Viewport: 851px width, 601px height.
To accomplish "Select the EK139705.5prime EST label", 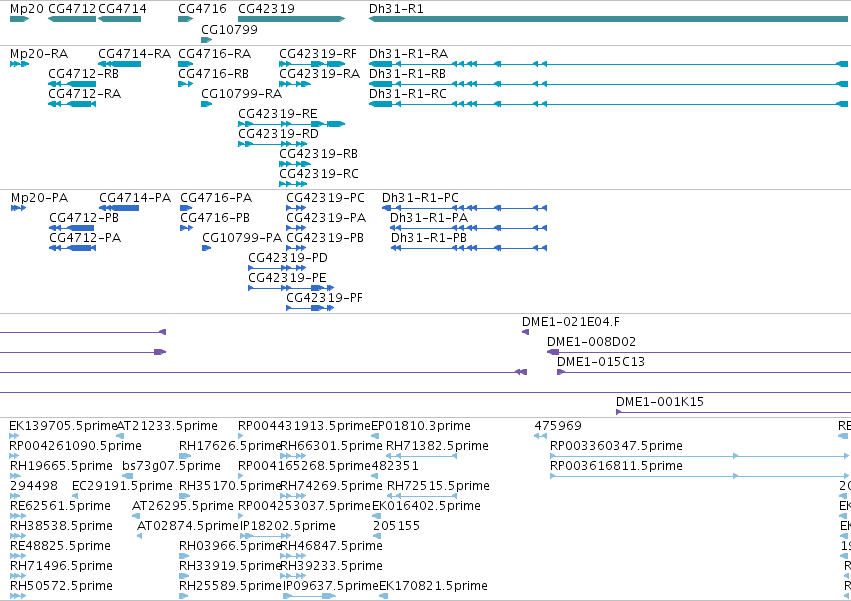I will coord(63,426).
